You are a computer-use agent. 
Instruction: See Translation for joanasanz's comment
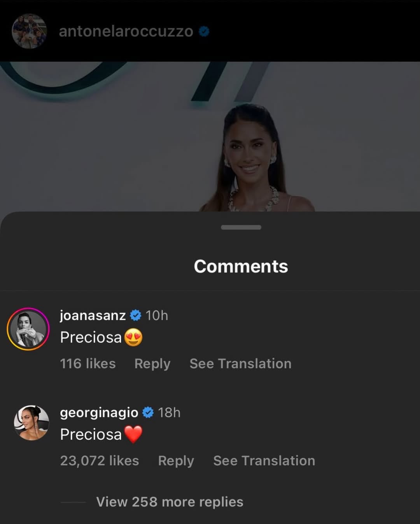tap(240, 363)
